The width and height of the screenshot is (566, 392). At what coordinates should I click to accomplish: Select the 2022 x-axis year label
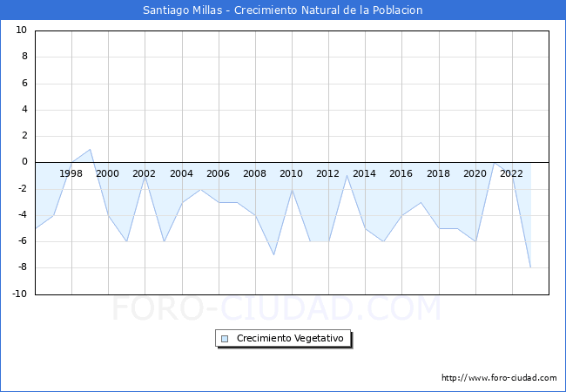pyautogui.click(x=511, y=173)
